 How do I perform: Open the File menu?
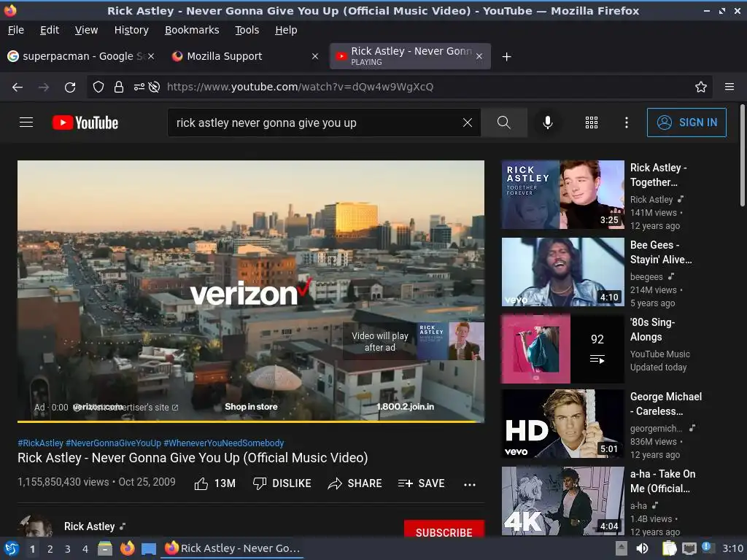pyautogui.click(x=16, y=30)
